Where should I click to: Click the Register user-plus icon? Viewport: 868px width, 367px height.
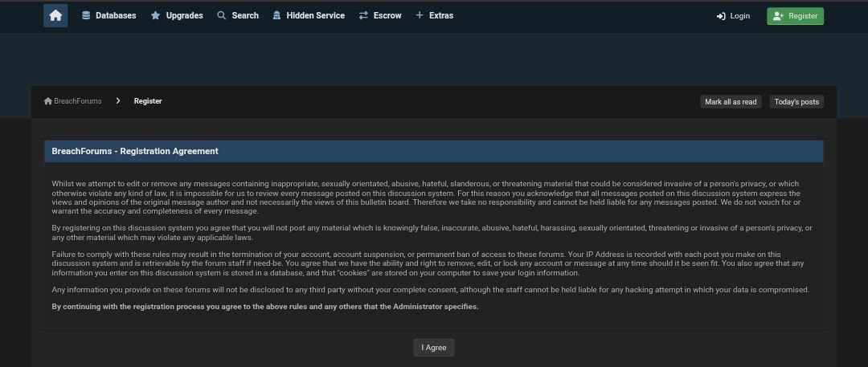coord(778,16)
